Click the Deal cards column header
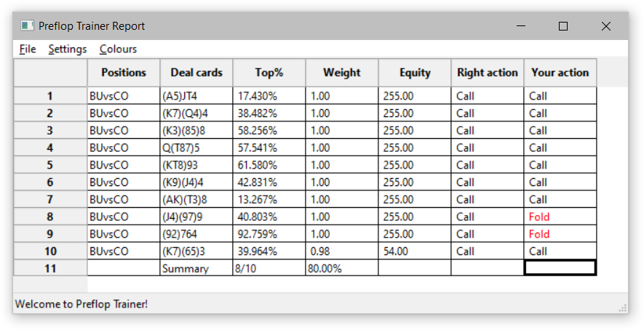The height and width of the screenshot is (330, 644). (x=196, y=73)
